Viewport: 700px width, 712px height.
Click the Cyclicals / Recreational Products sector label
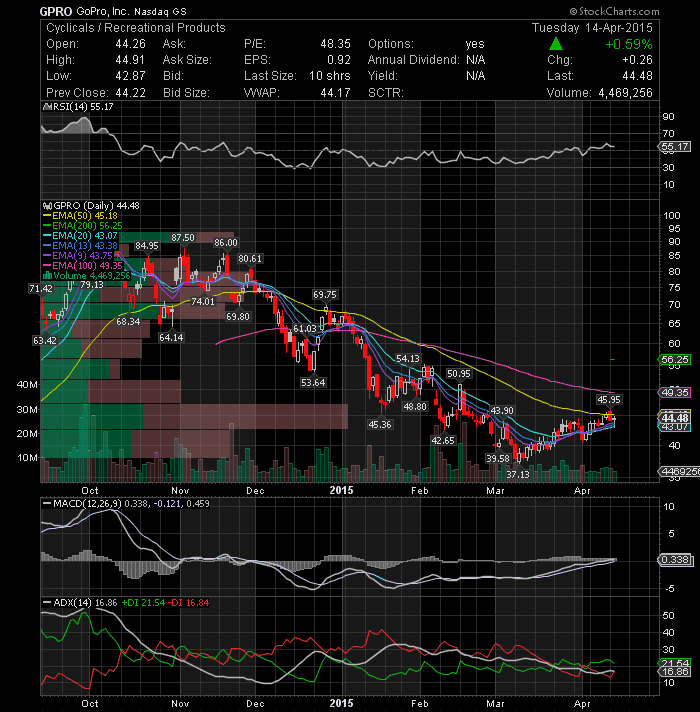[136, 28]
